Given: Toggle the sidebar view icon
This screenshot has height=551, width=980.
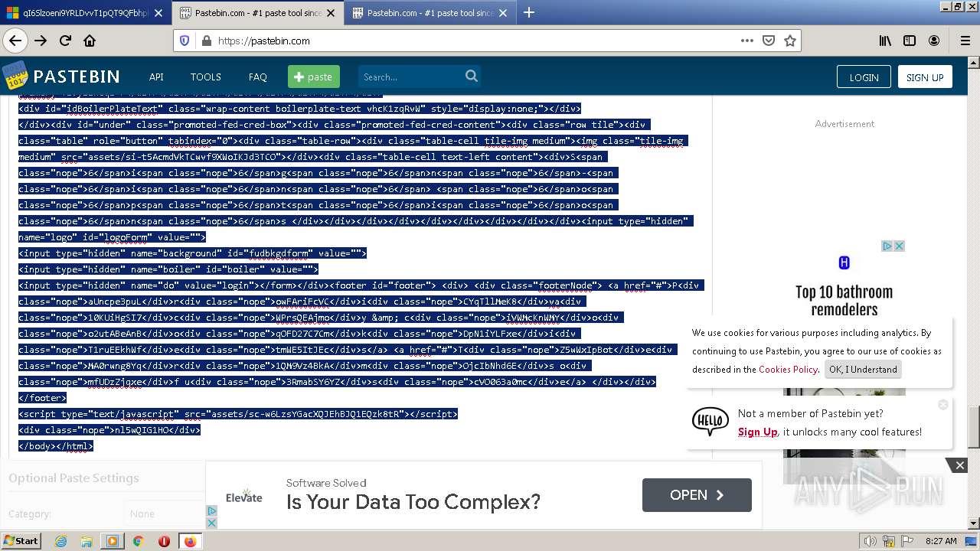Looking at the screenshot, I should pyautogui.click(x=910, y=41).
